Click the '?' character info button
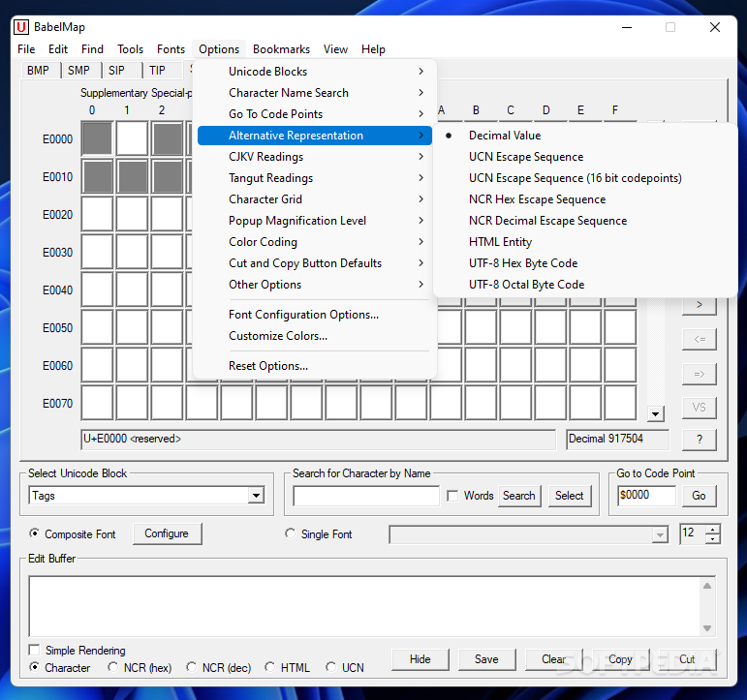747x700 pixels. tap(700, 440)
